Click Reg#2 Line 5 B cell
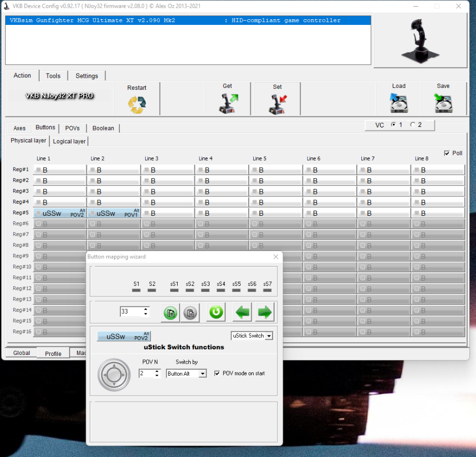476x457 pixels. click(276, 180)
